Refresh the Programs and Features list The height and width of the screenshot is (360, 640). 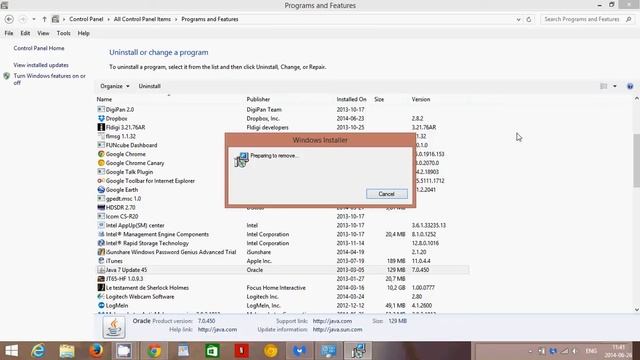point(529,19)
